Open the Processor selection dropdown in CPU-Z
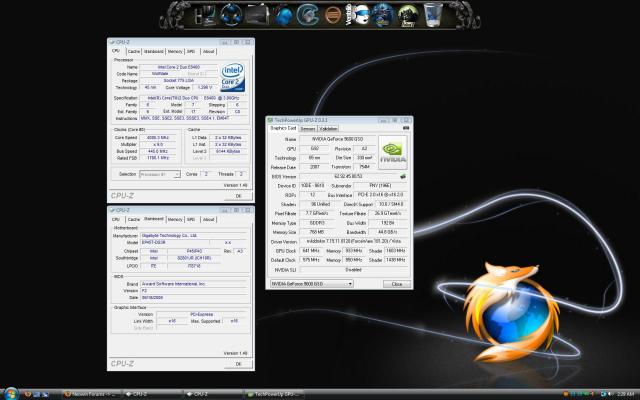This screenshot has width=640, height=400. pyautogui.click(x=160, y=174)
